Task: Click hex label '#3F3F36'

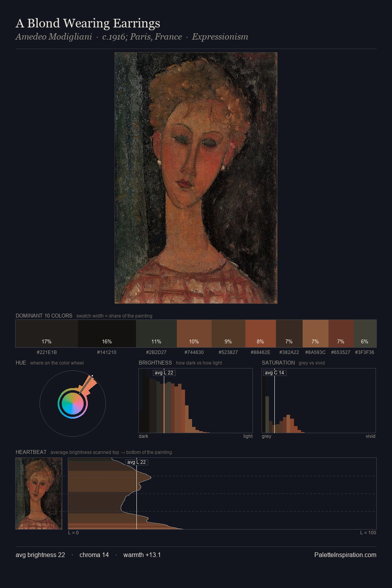Action: coord(365,352)
